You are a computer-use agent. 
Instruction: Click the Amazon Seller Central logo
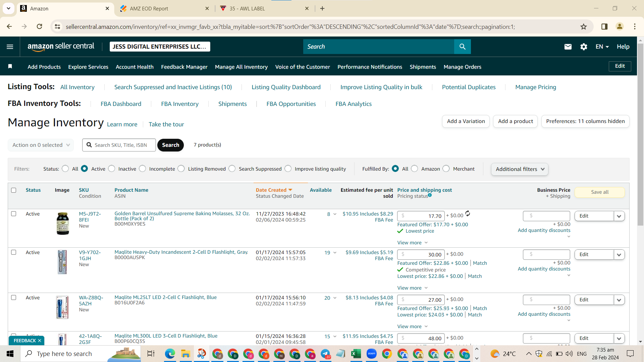pyautogui.click(x=61, y=47)
